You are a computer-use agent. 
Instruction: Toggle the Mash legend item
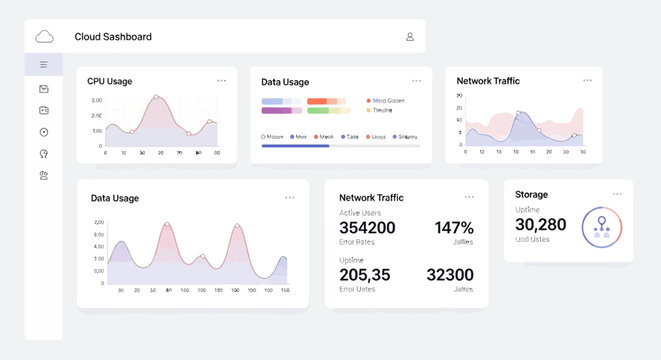[x=324, y=137]
